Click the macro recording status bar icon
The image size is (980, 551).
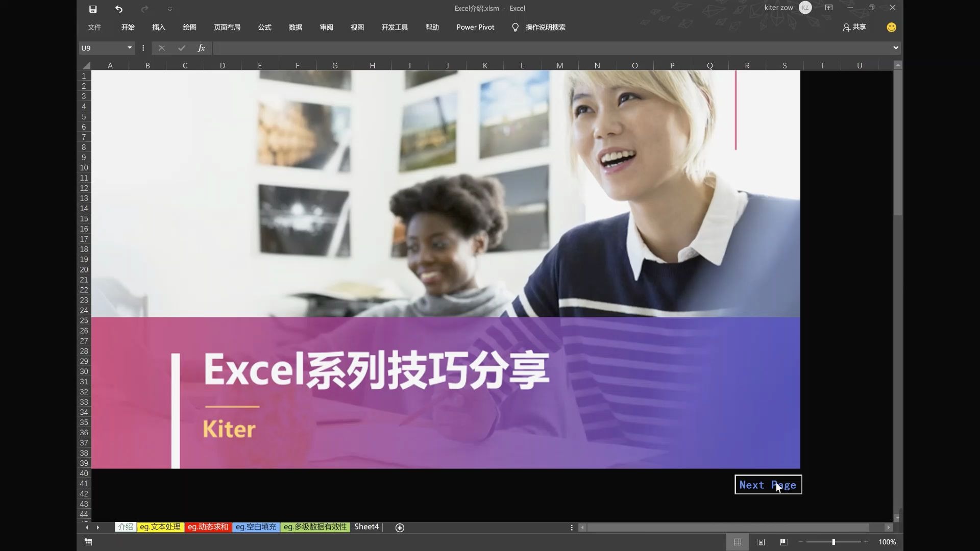pyautogui.click(x=88, y=542)
